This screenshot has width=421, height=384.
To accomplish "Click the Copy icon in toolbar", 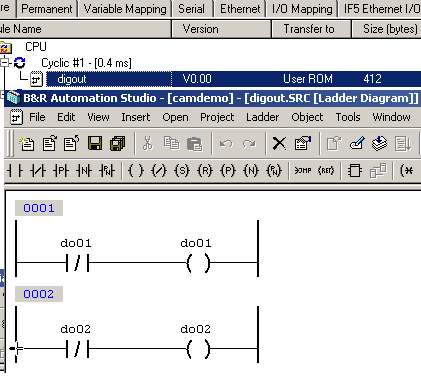I will click(171, 143).
